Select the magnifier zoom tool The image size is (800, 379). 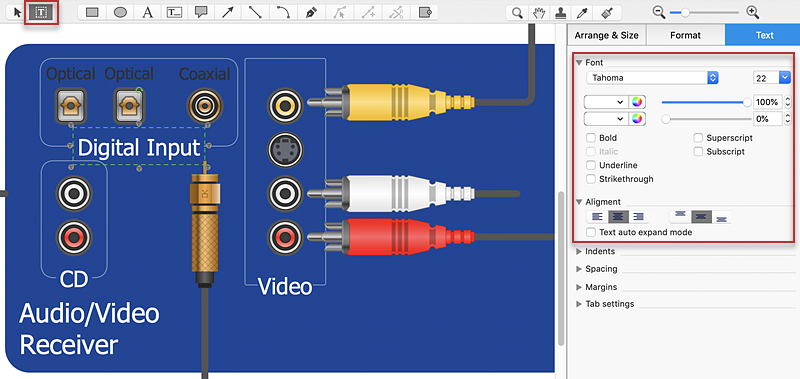tap(517, 13)
